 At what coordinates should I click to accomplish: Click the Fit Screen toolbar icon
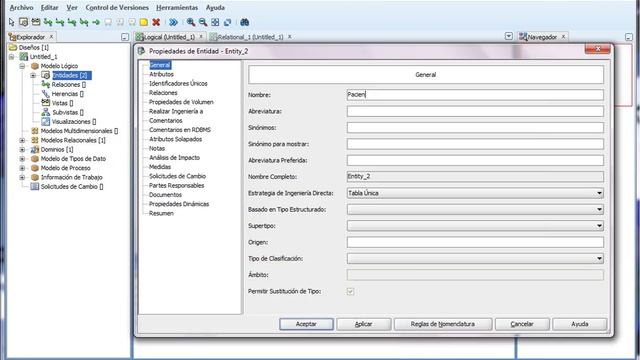click(215, 22)
